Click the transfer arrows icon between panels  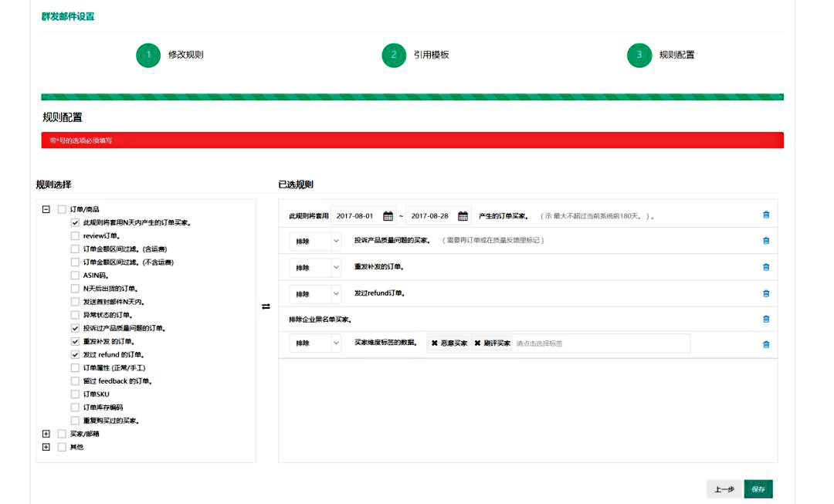point(266,306)
